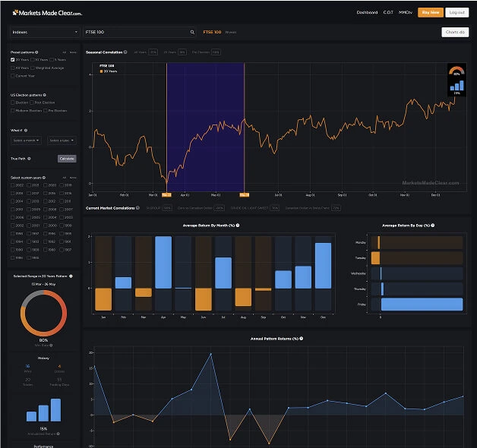Image resolution: width=477 pixels, height=448 pixels.
Task: Open info icon next to Seasonal Correlation
Action: click(x=125, y=52)
